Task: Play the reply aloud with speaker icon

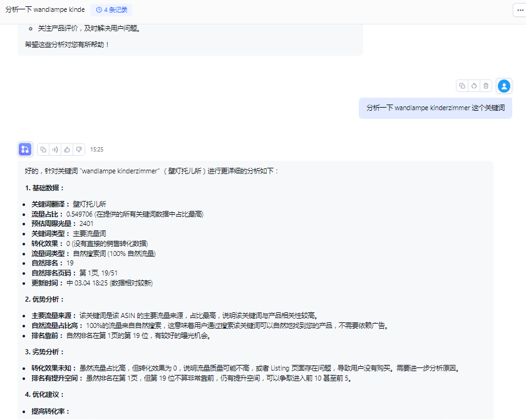Action: pos(55,150)
